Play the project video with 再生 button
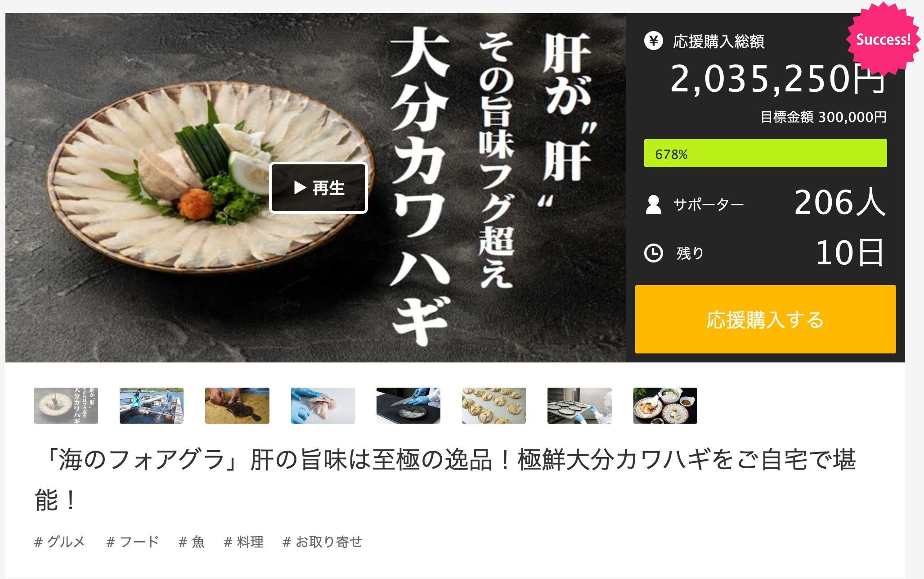 tap(318, 188)
